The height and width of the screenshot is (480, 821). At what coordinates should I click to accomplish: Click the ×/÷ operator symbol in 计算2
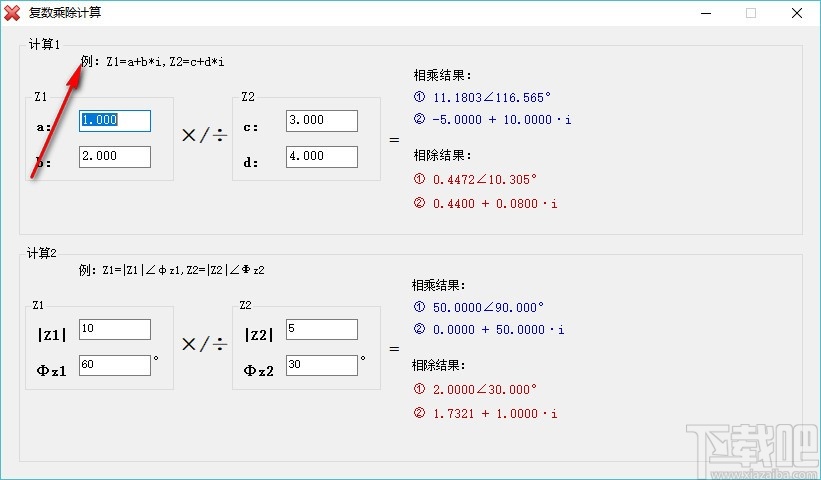[203, 345]
